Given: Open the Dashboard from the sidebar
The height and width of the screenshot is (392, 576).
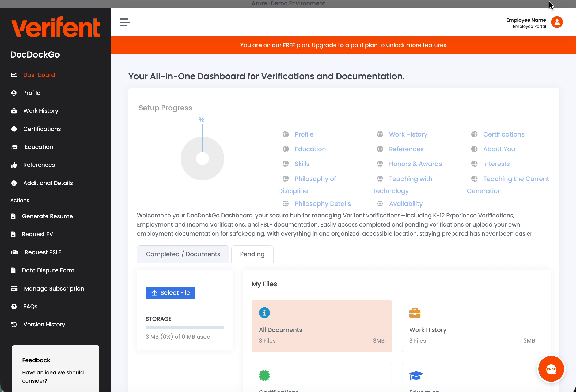Looking at the screenshot, I should tap(39, 75).
